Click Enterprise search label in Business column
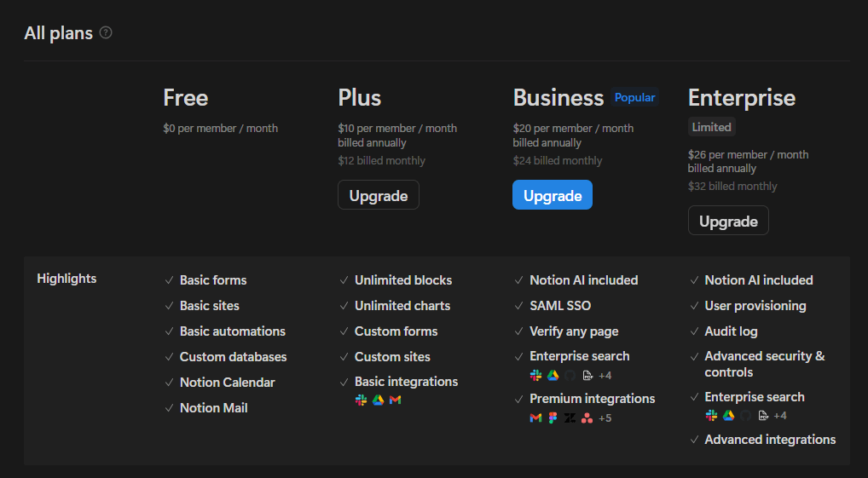The image size is (868, 478). pos(580,356)
